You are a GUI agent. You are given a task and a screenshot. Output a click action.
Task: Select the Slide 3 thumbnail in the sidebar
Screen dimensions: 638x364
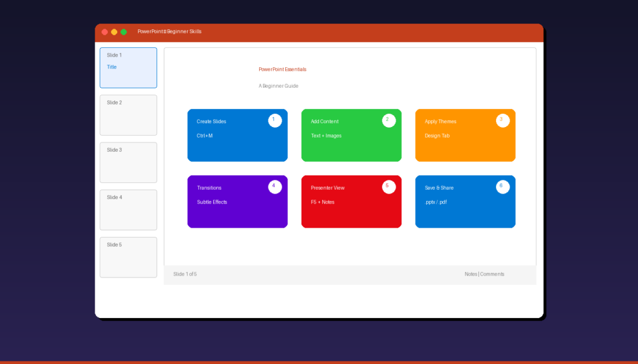pyautogui.click(x=128, y=162)
